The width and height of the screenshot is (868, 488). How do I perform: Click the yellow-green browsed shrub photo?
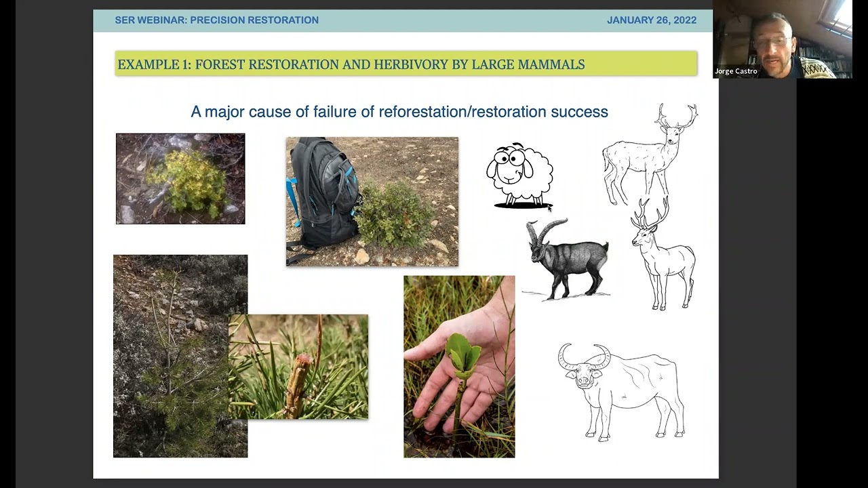coord(180,178)
